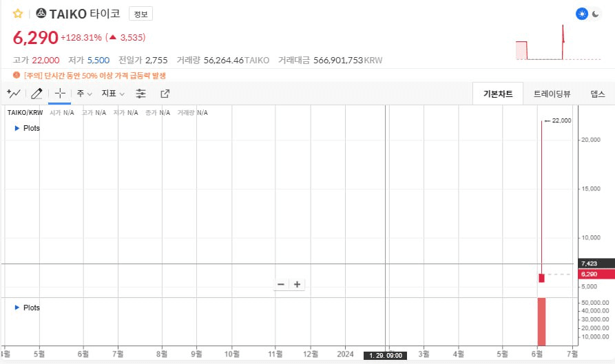This screenshot has height=364, width=615.
Task: Click the 전일가 2,755 value
Action: [156, 60]
